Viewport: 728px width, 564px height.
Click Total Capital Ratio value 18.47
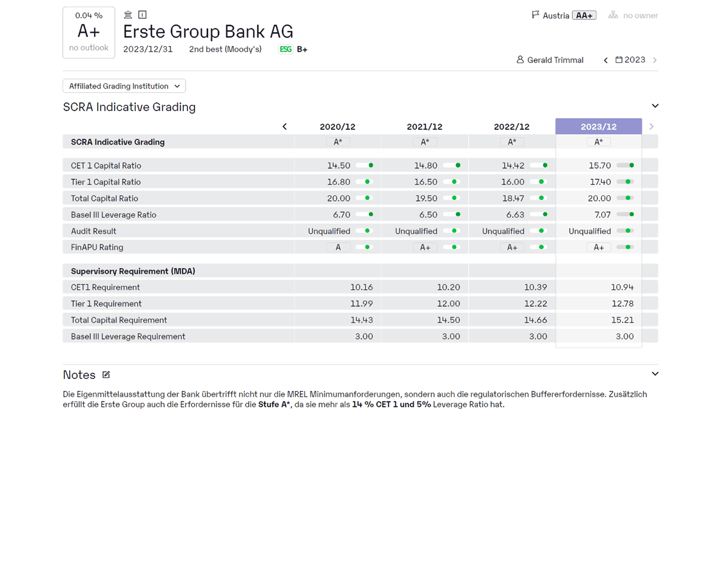[x=513, y=198]
